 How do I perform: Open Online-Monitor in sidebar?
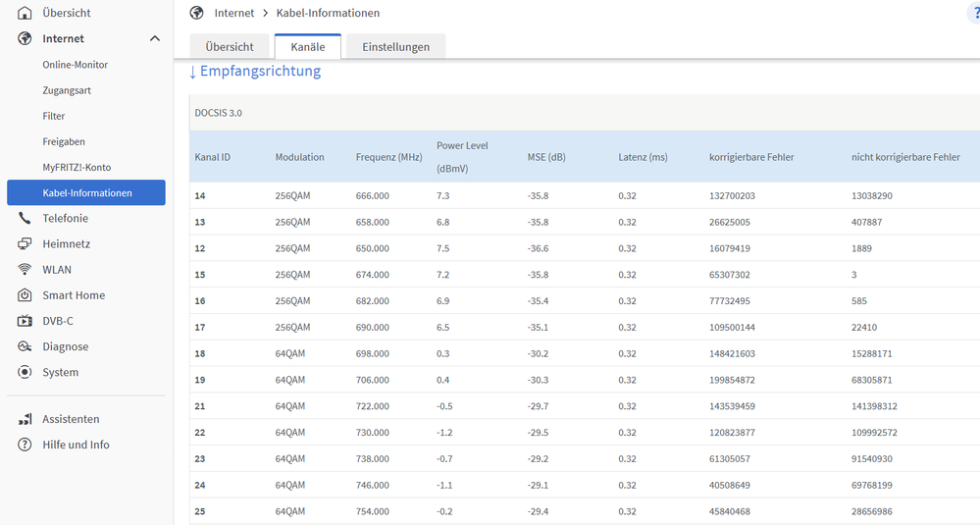[x=76, y=65]
